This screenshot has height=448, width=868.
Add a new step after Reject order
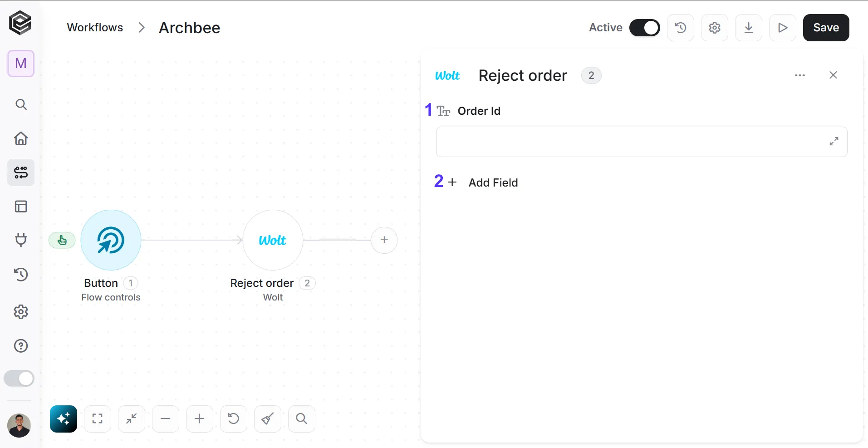click(x=384, y=240)
